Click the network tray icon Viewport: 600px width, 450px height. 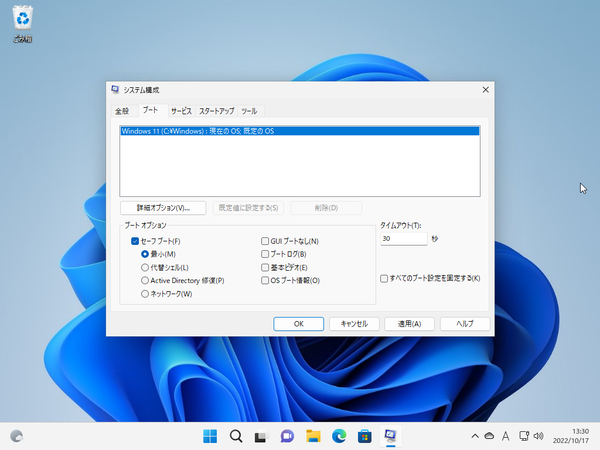524,436
